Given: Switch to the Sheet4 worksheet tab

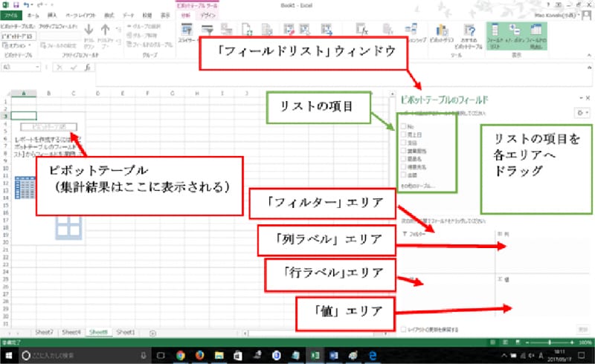Looking at the screenshot, I should (71, 332).
